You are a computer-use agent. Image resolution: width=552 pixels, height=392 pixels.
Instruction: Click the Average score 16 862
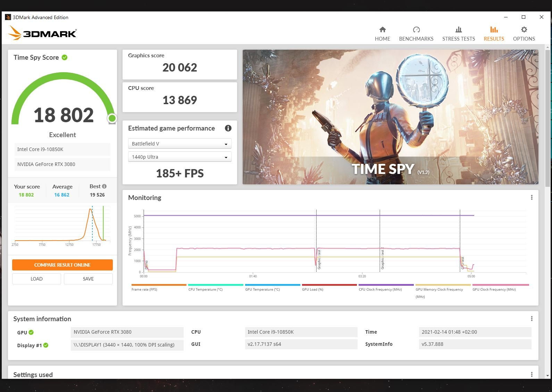pyautogui.click(x=62, y=195)
